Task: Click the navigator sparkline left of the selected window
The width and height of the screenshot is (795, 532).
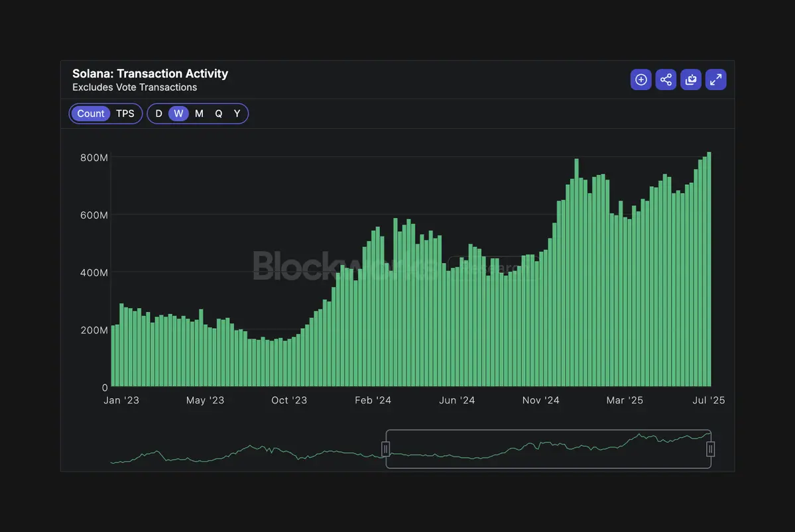Action: [x=247, y=452]
